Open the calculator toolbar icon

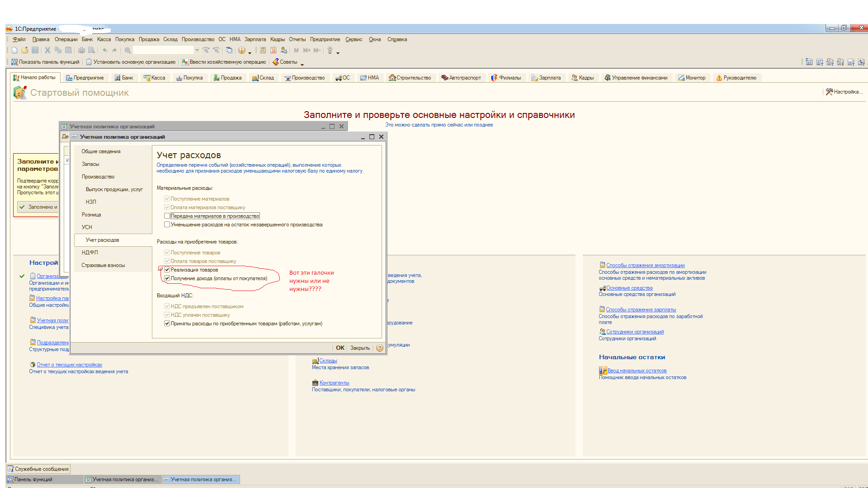click(263, 51)
